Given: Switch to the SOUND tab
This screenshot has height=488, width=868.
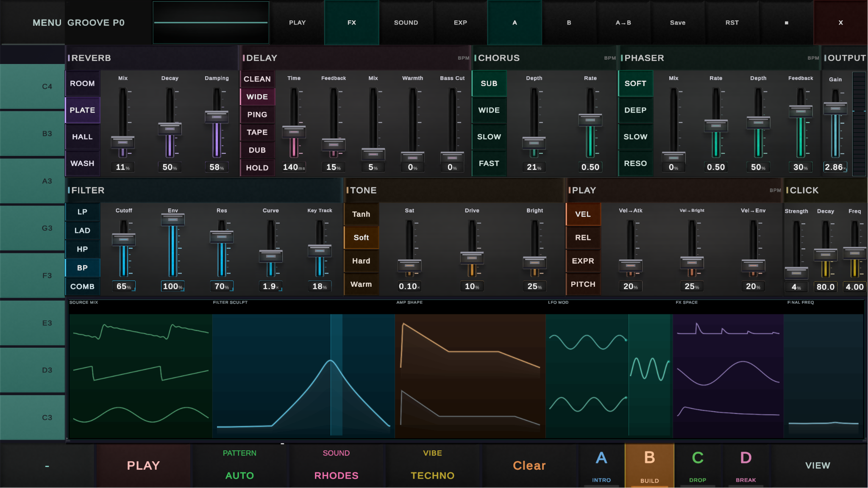Looking at the screenshot, I should (x=406, y=22).
